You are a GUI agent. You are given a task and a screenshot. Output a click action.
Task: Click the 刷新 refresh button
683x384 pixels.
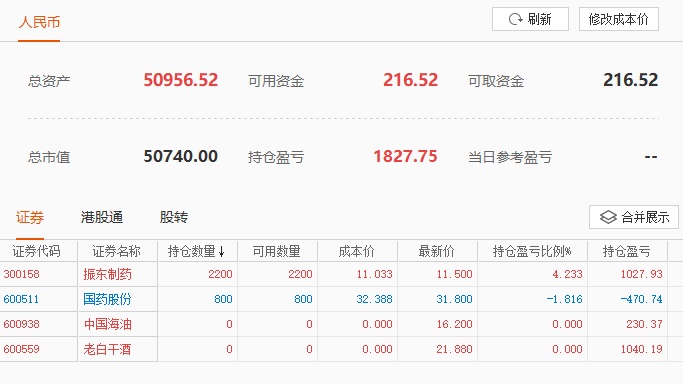coord(530,19)
